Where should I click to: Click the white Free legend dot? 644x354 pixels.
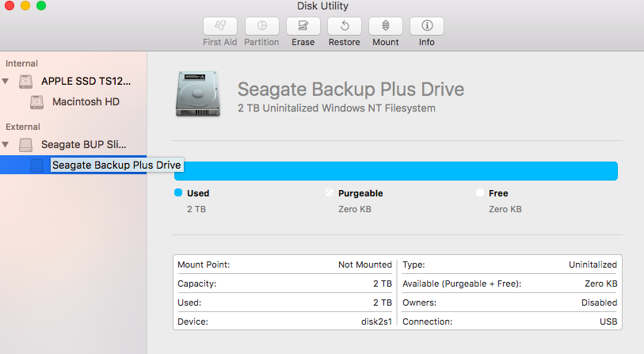480,192
